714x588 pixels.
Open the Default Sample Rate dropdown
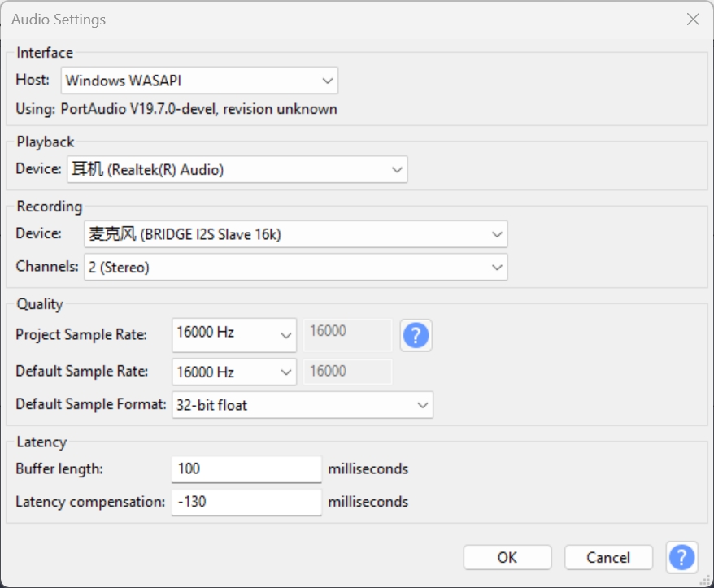pos(234,372)
